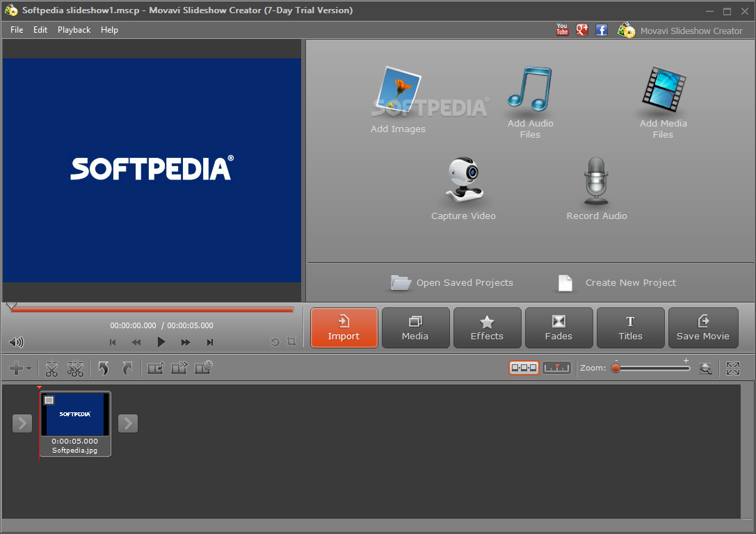Open the Help menu
This screenshot has width=756, height=534.
[109, 30]
